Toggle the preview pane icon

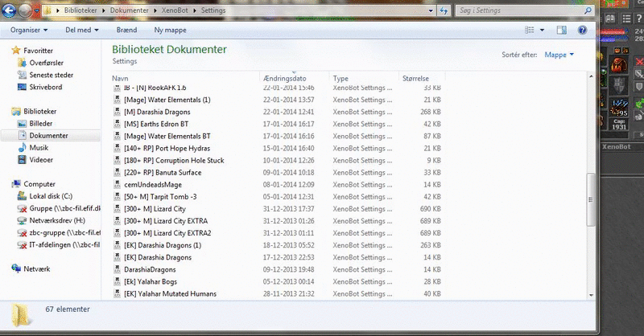561,30
